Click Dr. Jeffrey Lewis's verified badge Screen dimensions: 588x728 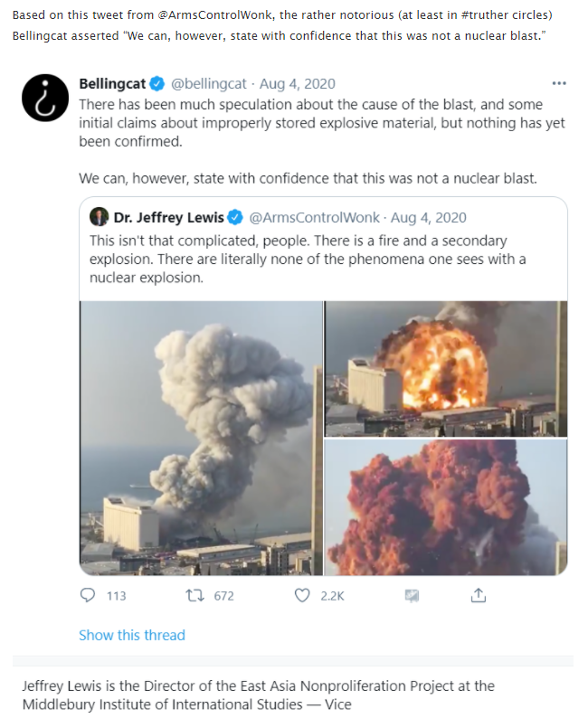point(236,217)
